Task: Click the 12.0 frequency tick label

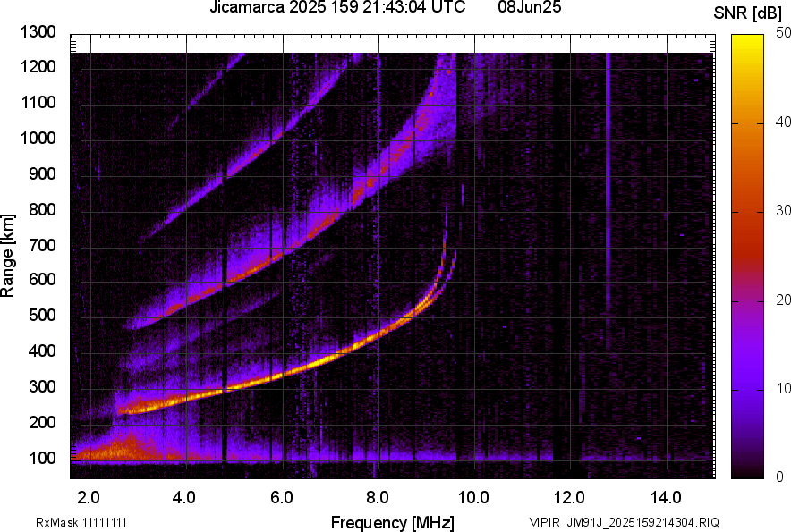Action: 570,498
